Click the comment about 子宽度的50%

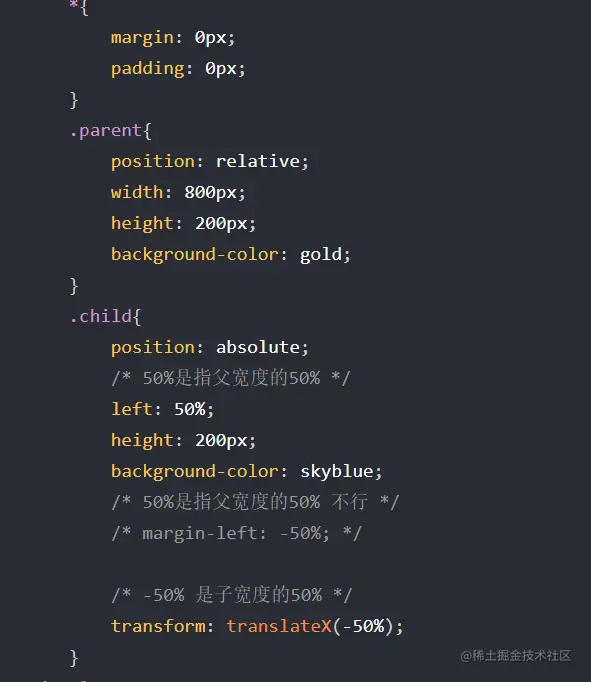pos(232,595)
